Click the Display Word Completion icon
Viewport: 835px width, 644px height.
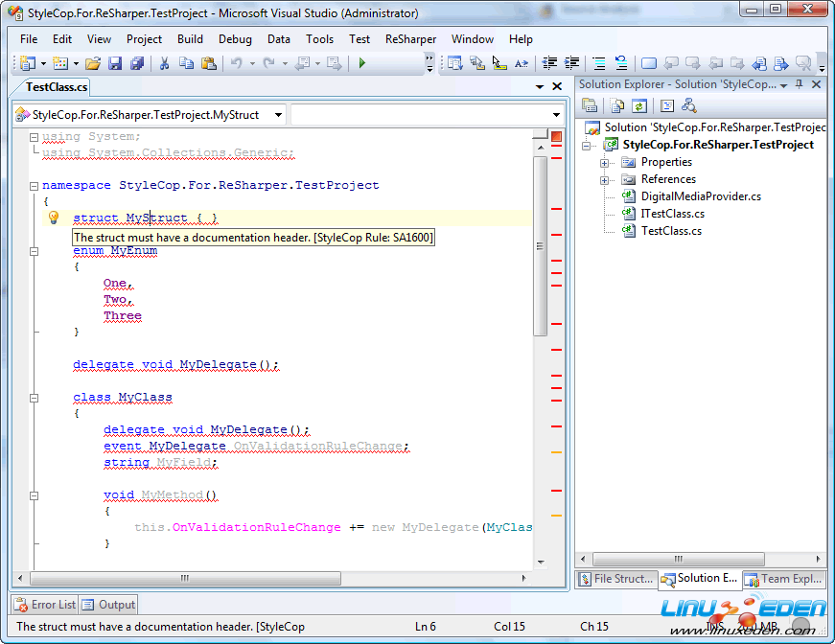521,63
